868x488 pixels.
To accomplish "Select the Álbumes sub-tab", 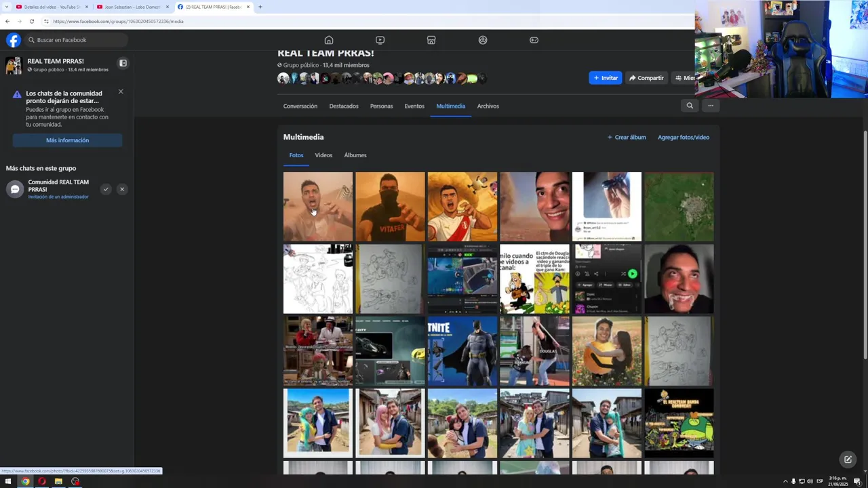I will coord(355,155).
